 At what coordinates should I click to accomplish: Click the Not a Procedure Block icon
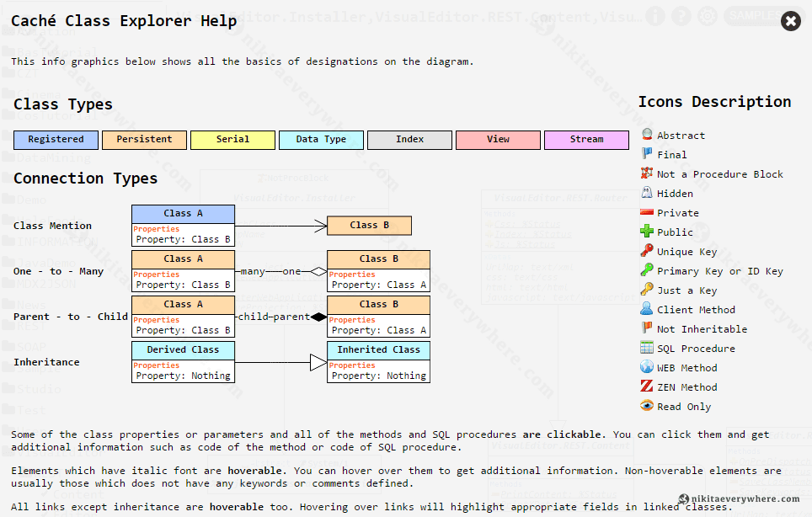click(646, 173)
